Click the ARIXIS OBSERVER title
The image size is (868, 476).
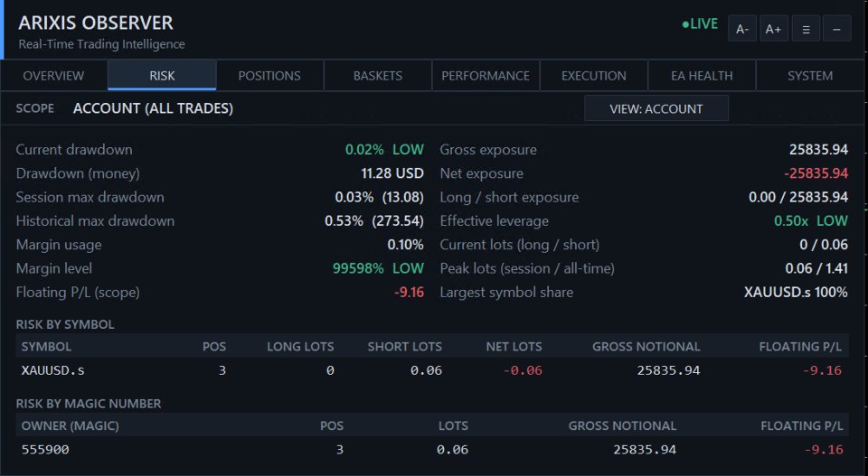pyautogui.click(x=96, y=23)
